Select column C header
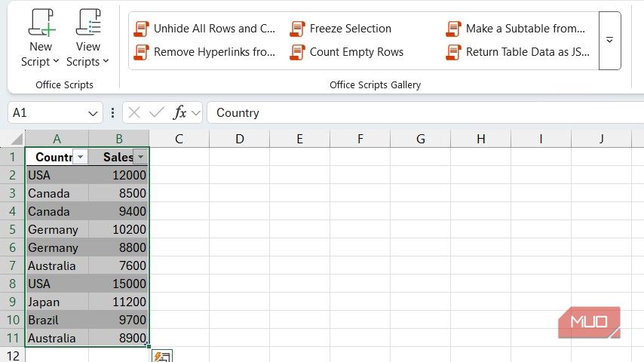This screenshot has width=644, height=362. [x=179, y=139]
